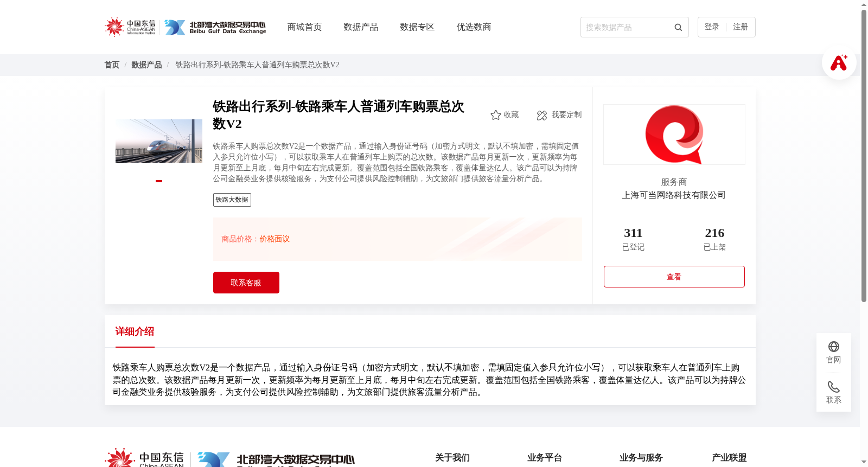
Task: Click the 注册 link
Action: [x=741, y=27]
